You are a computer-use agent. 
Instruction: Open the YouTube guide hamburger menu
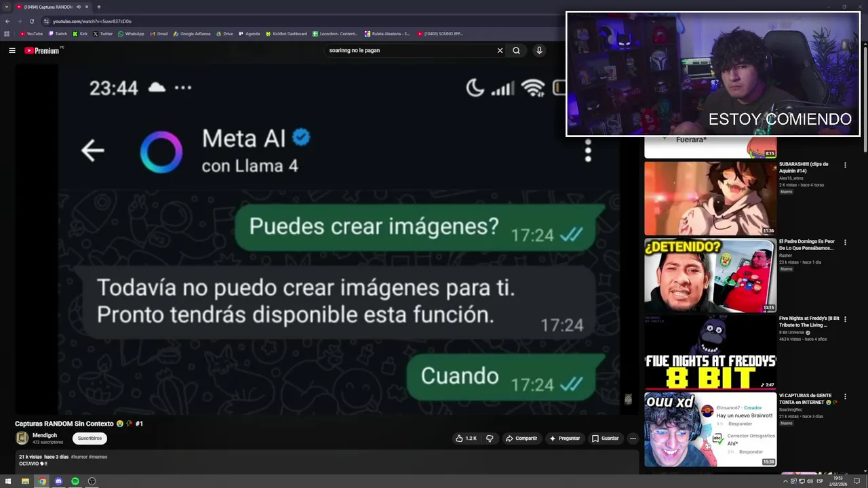(12, 50)
